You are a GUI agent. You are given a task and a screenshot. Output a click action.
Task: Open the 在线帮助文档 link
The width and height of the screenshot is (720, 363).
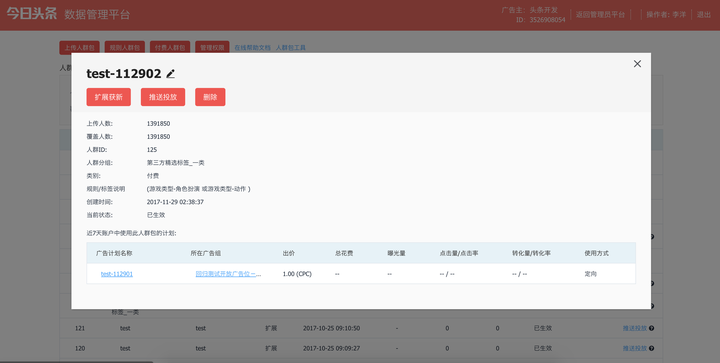click(x=253, y=47)
